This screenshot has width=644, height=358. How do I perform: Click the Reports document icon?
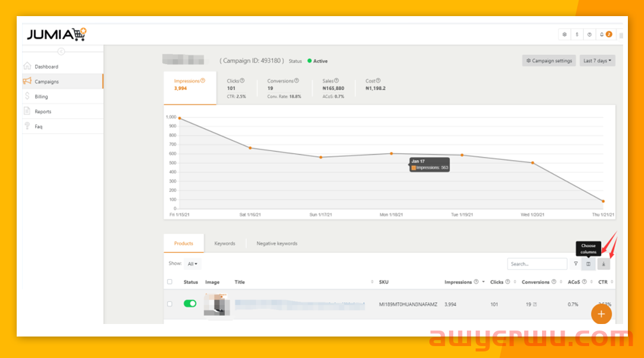(x=27, y=111)
